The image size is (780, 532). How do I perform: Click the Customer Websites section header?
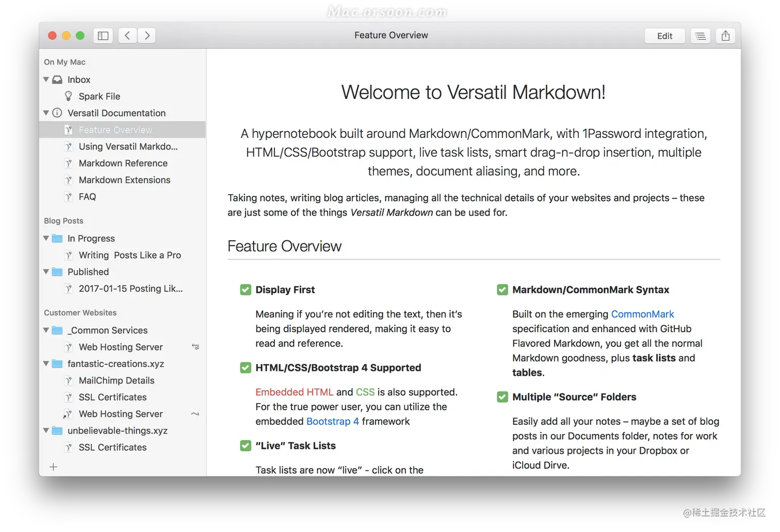coord(80,312)
